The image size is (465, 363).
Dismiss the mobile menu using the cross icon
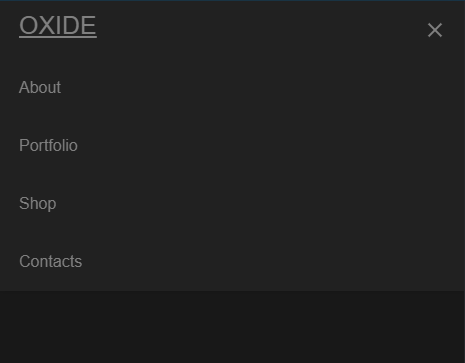click(435, 30)
